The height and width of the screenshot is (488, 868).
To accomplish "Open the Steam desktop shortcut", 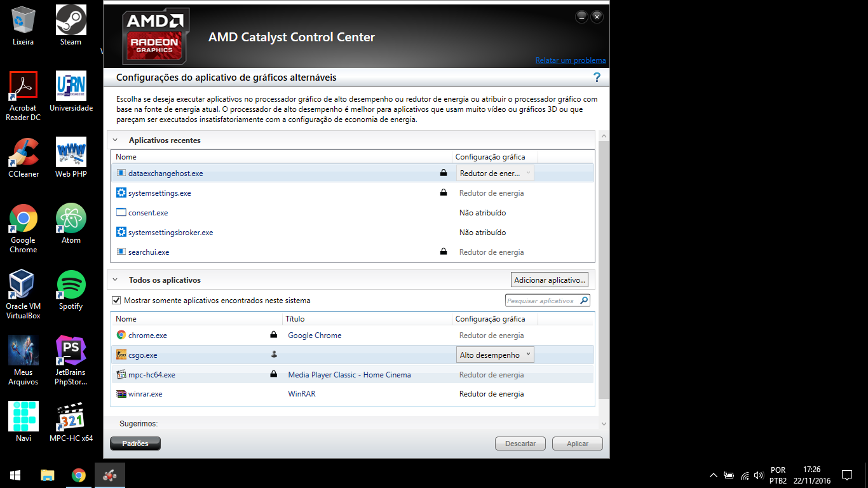I will click(71, 25).
